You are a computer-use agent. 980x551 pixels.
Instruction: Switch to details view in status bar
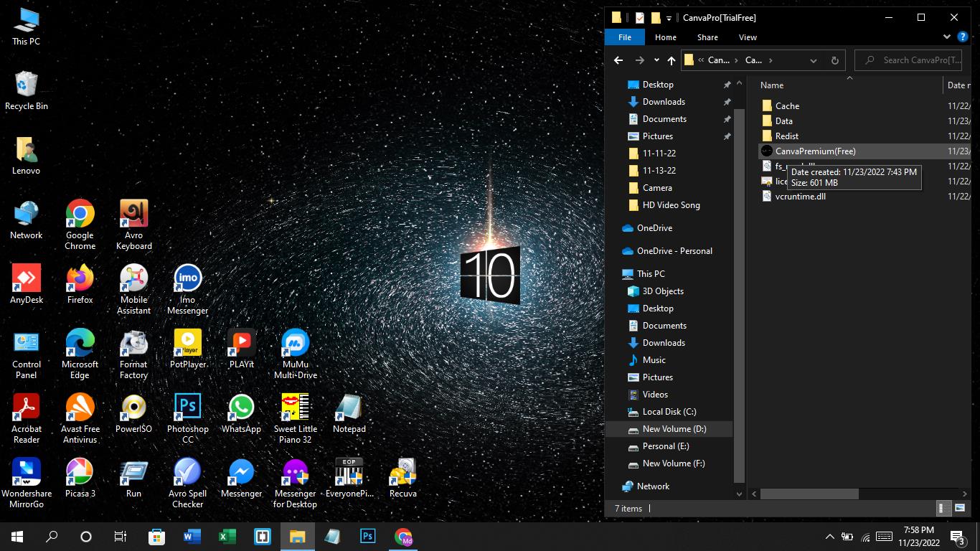point(945,508)
